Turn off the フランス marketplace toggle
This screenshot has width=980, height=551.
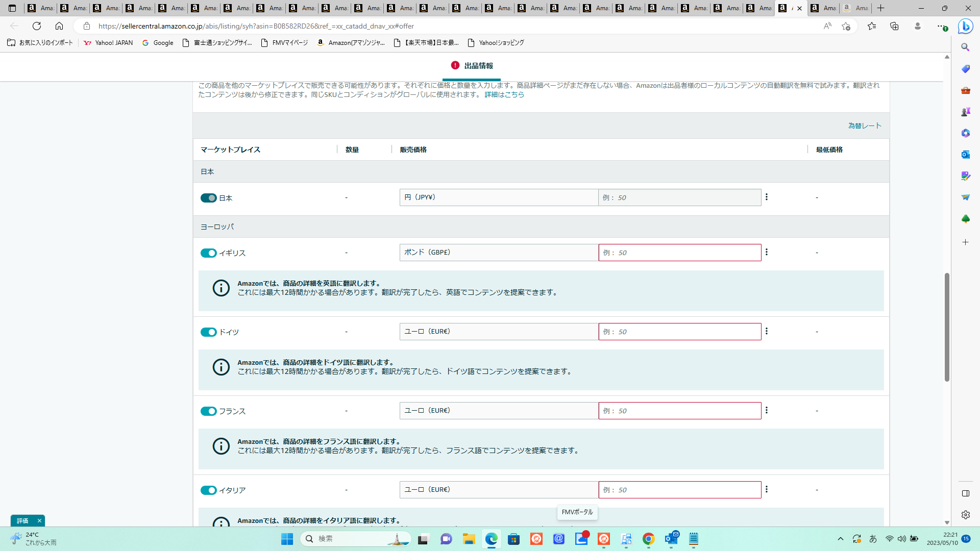click(208, 411)
